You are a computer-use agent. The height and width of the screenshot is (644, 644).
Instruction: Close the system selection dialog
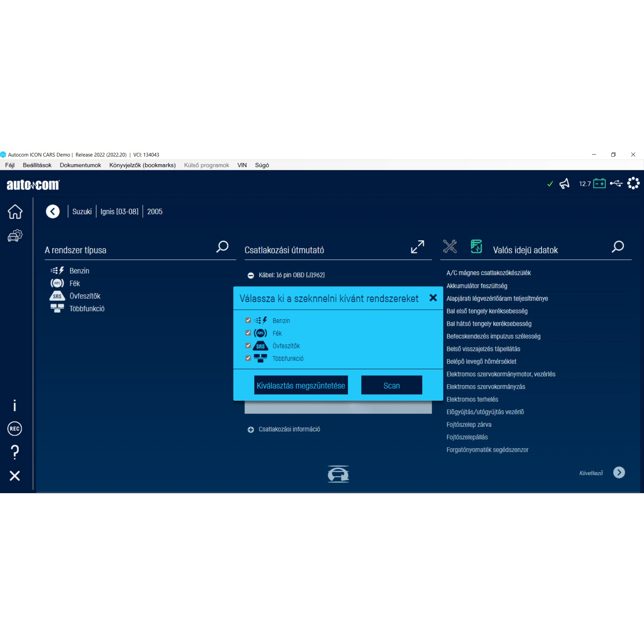click(x=433, y=298)
